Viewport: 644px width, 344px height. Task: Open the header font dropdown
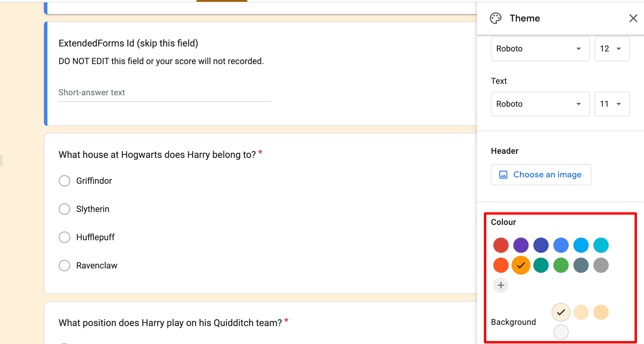coord(540,48)
